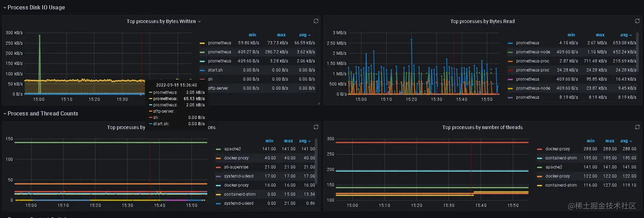This screenshot has width=644, height=218.
Task: Toggle prometheus-proc 711.48 kB/s series visibility
Action: (x=532, y=61)
